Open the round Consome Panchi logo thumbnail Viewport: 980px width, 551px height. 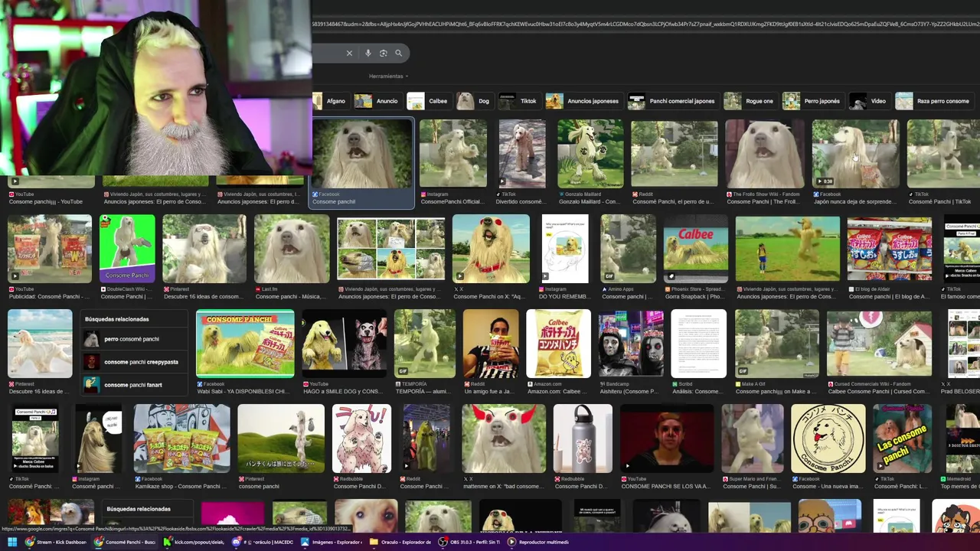pos(828,439)
